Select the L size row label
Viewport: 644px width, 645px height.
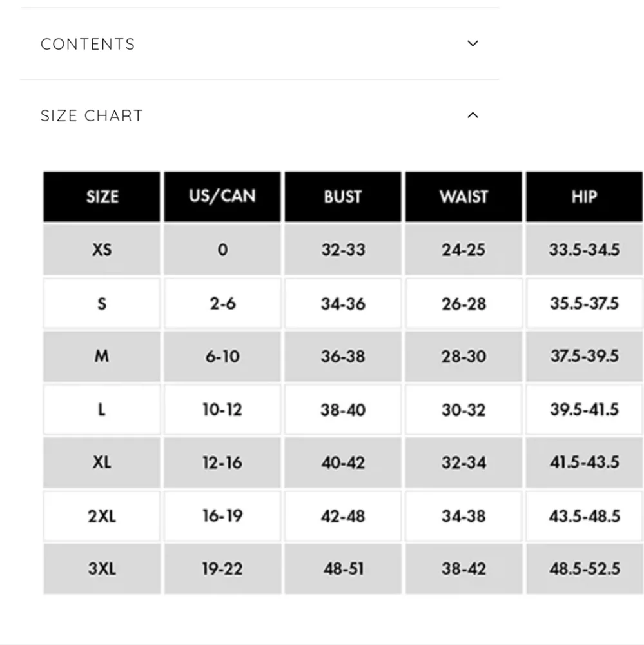(x=102, y=410)
